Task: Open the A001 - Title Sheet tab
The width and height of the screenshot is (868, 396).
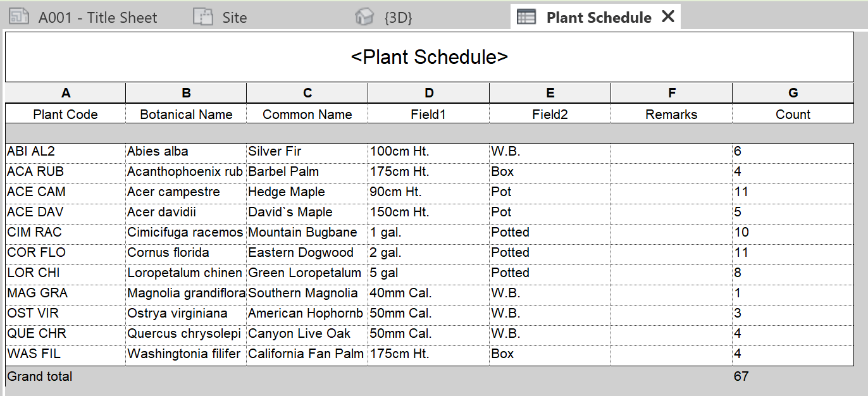Action: tap(95, 17)
